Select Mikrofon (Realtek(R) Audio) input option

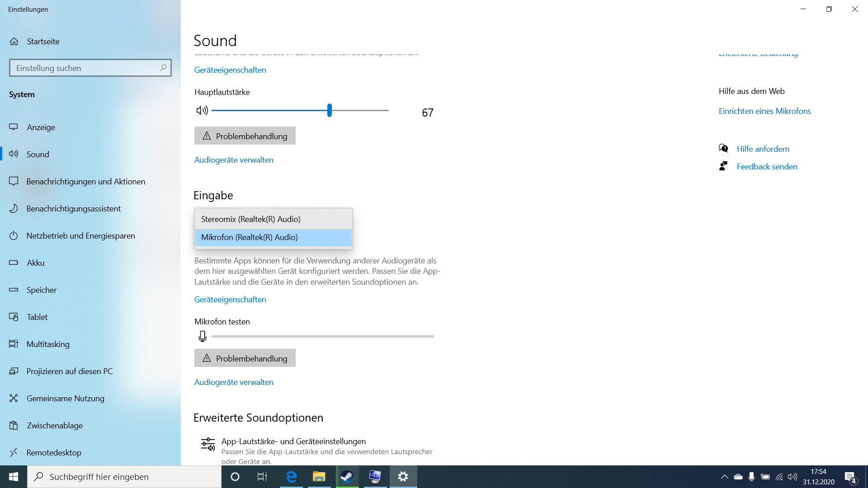(x=274, y=237)
